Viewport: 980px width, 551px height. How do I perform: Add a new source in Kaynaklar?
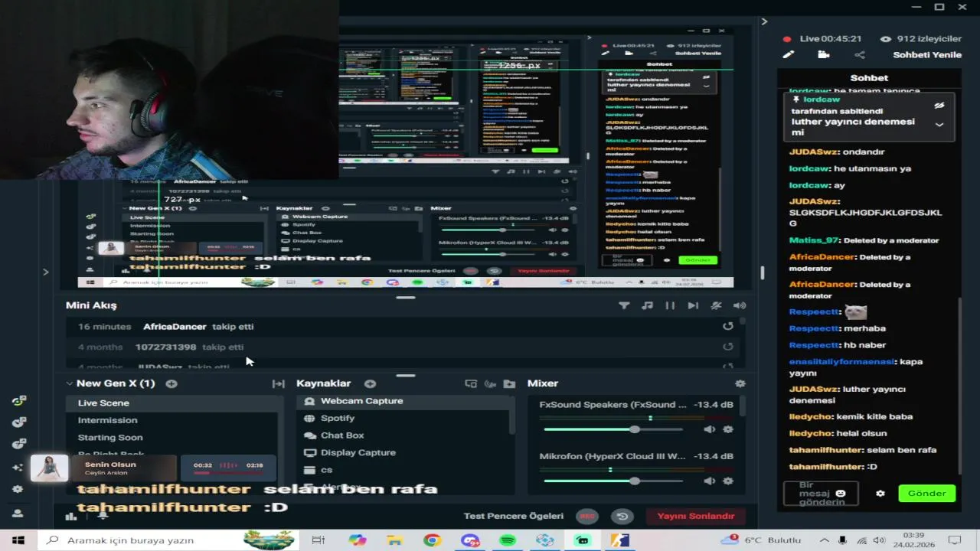point(370,383)
